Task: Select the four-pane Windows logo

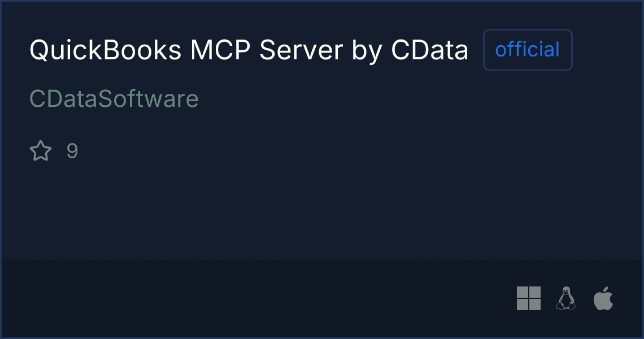Action: 529,298
